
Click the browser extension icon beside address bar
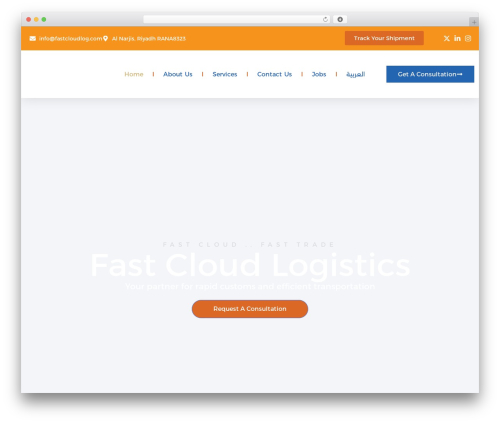click(x=340, y=19)
